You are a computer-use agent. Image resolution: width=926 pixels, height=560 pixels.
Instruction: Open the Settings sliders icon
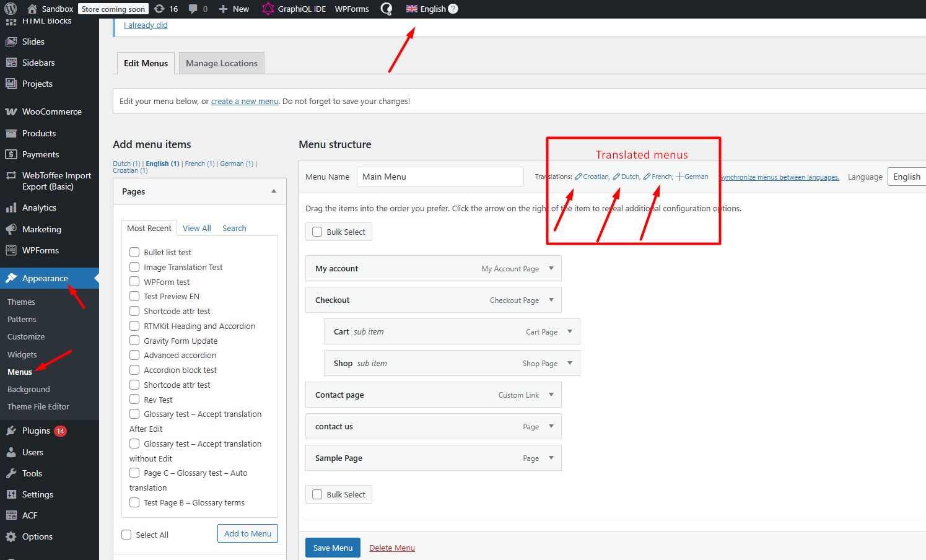pyautogui.click(x=11, y=494)
